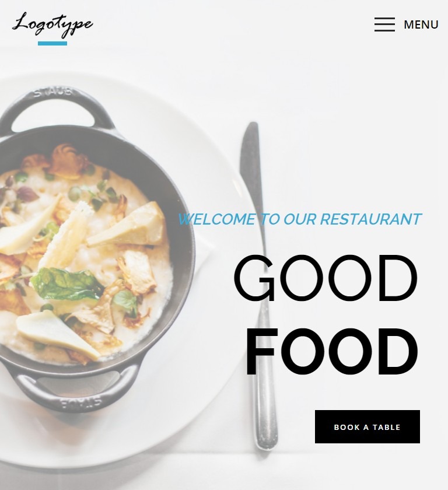Click the letter W starting the welcome tagline
Screen dimensions: 448x490
click(184, 219)
